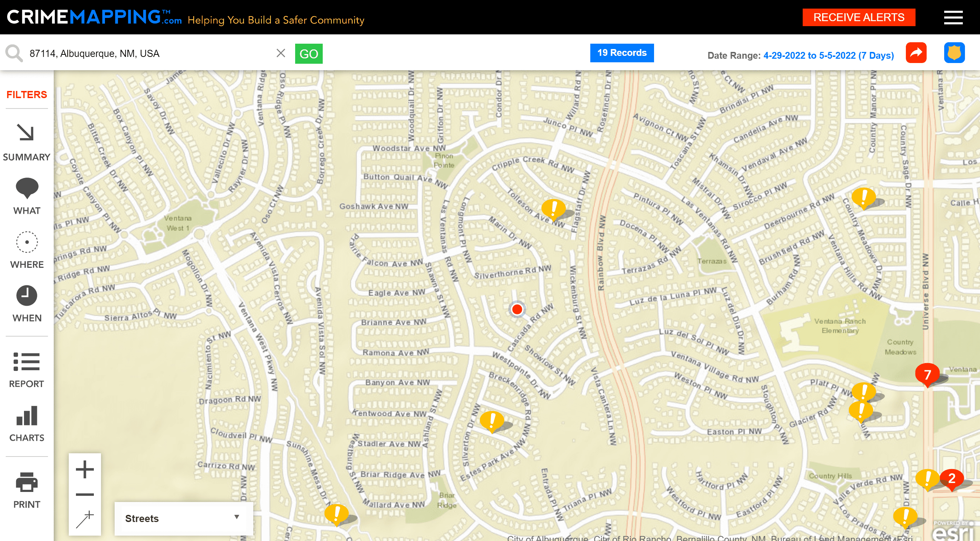980x541 pixels.
Task: Click the Country Hills label
Action: pos(830,476)
